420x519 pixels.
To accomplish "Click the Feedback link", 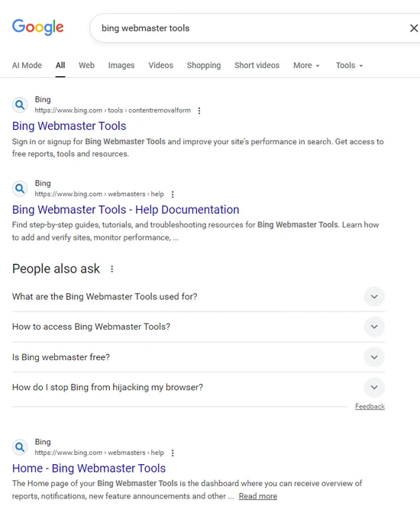I will [370, 406].
